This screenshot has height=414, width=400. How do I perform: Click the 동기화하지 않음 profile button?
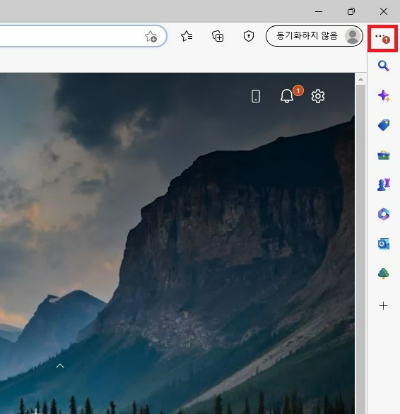pyautogui.click(x=314, y=36)
